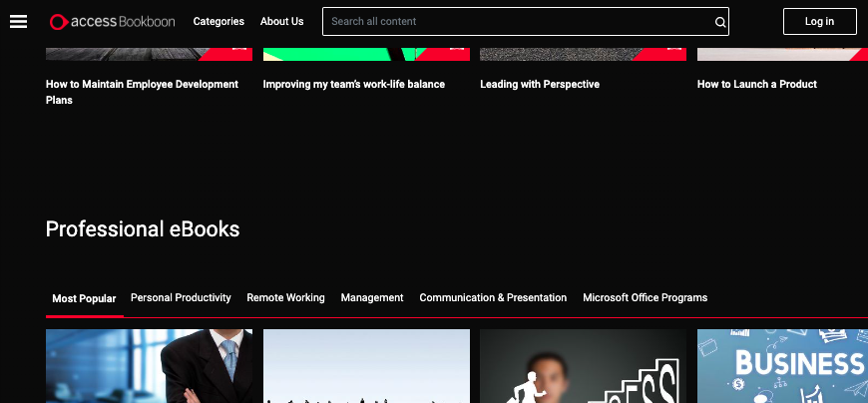This screenshot has width=868, height=403.
Task: Open the blue BUSINESS eBook cover
Action: point(782,366)
